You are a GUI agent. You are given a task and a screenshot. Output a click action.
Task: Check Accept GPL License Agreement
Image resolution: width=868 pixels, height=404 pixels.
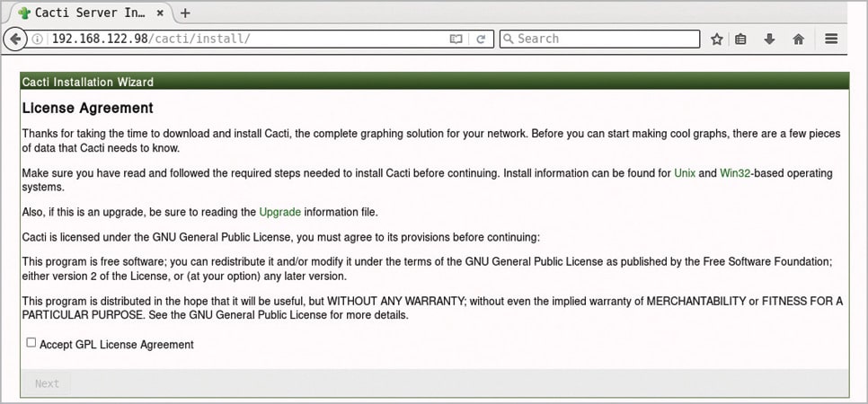click(x=31, y=343)
